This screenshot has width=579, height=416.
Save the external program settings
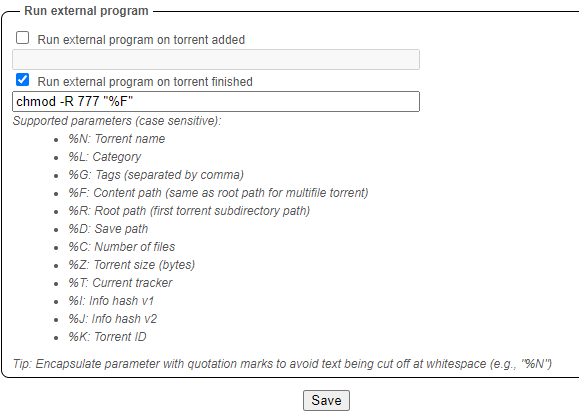tap(326, 400)
